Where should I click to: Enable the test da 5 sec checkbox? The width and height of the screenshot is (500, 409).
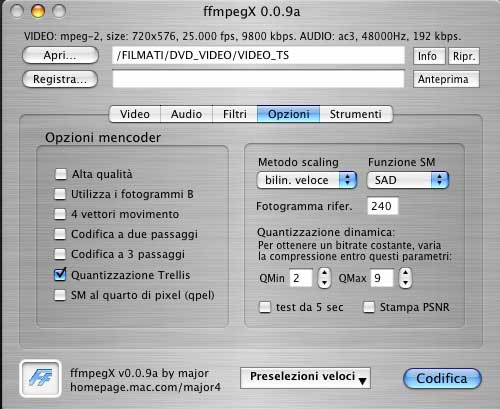(265, 307)
